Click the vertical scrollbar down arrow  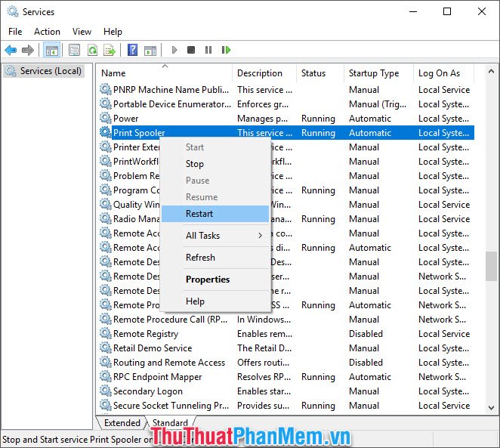tap(492, 407)
